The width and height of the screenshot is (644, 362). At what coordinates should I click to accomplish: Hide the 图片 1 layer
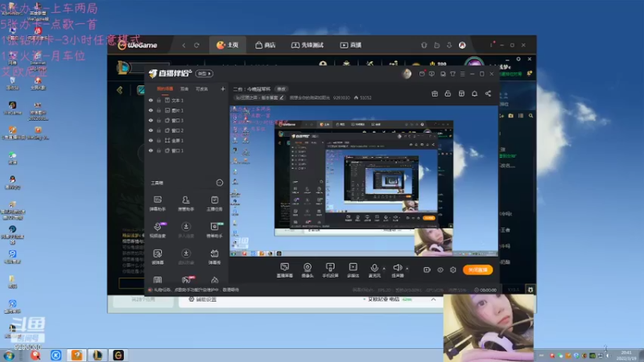click(x=151, y=110)
